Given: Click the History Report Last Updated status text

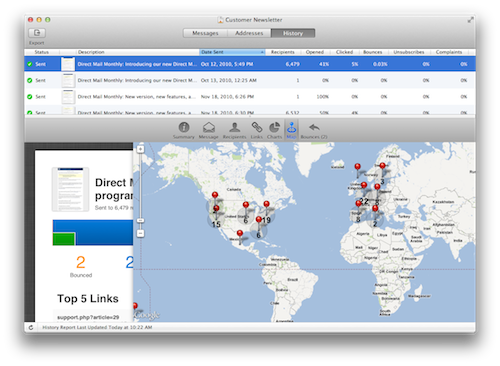Looking at the screenshot, I should [97, 327].
